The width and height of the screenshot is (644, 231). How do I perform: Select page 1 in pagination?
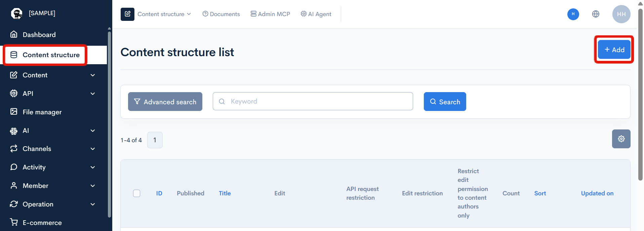click(155, 140)
